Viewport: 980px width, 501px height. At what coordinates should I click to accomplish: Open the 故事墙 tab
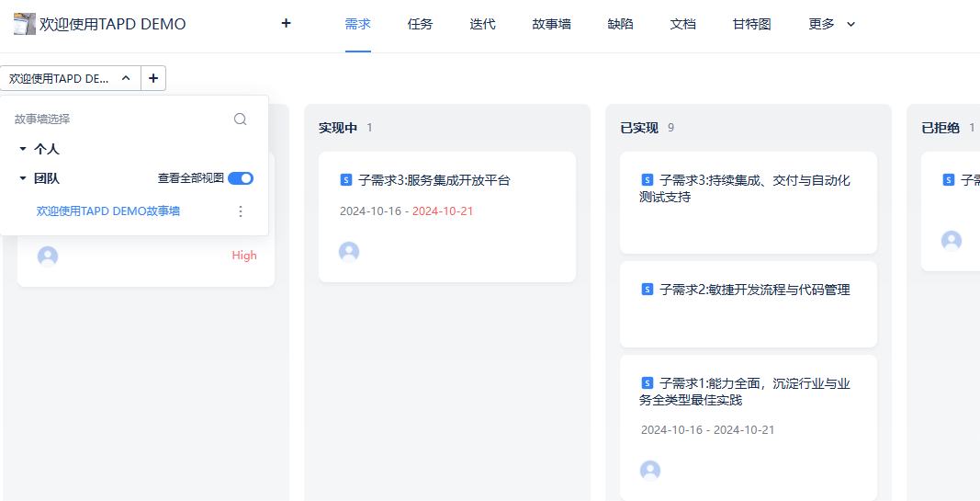point(551,25)
